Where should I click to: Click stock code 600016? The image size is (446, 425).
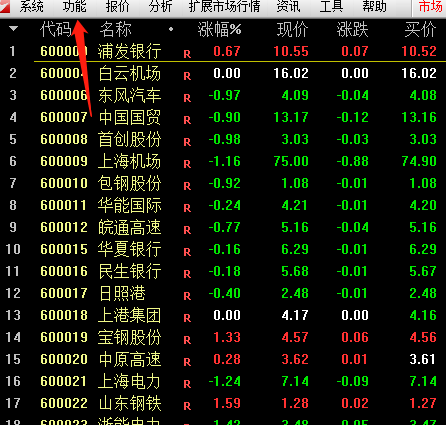tap(64, 271)
